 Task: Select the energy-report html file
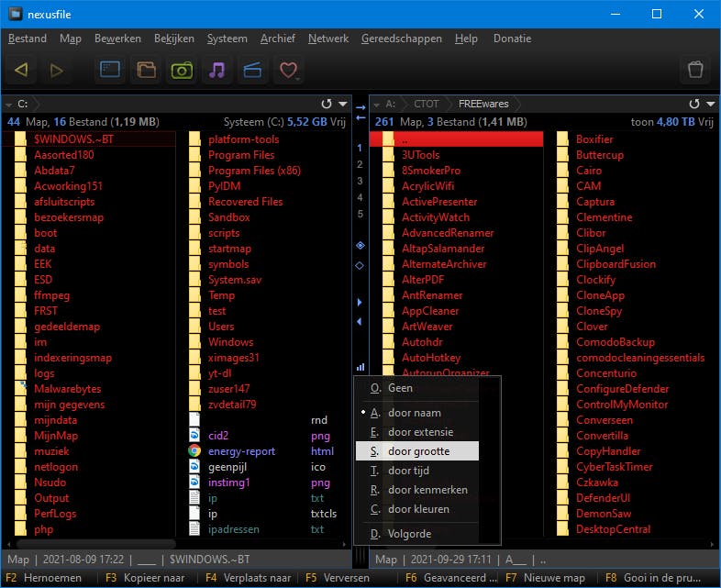(262, 451)
